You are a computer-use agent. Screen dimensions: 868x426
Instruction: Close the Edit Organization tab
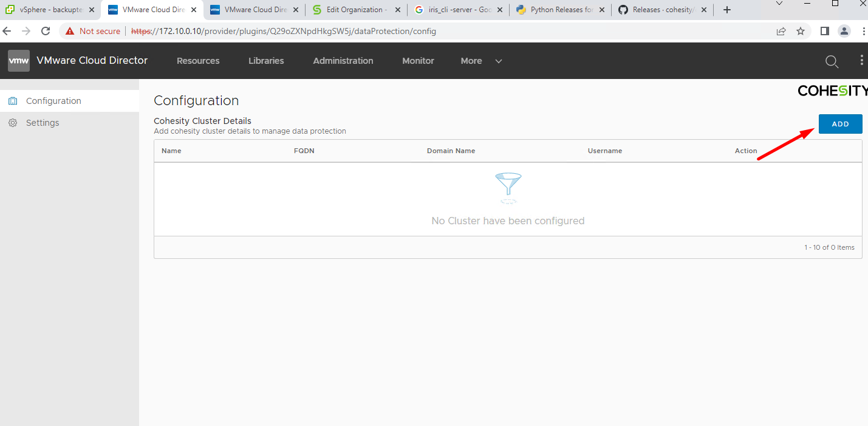[x=398, y=10]
